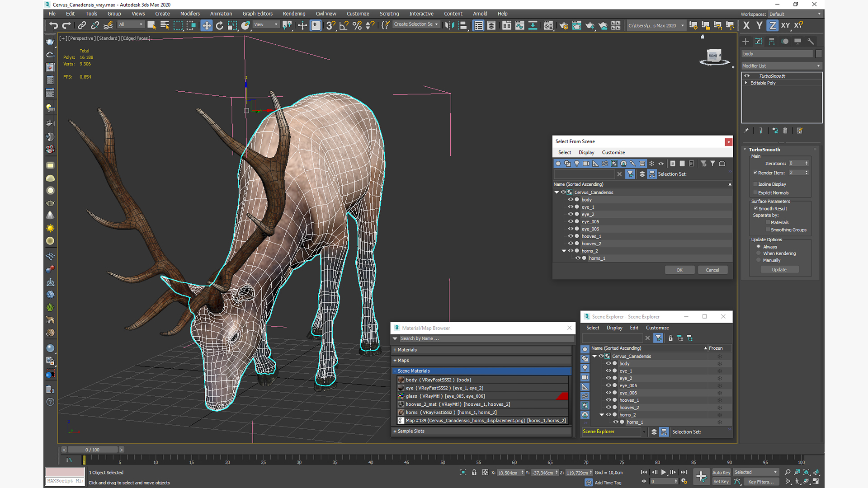Collapse the TurboSmooth rollout
Image resolution: width=868 pixels, height=488 pixels.
(x=745, y=150)
